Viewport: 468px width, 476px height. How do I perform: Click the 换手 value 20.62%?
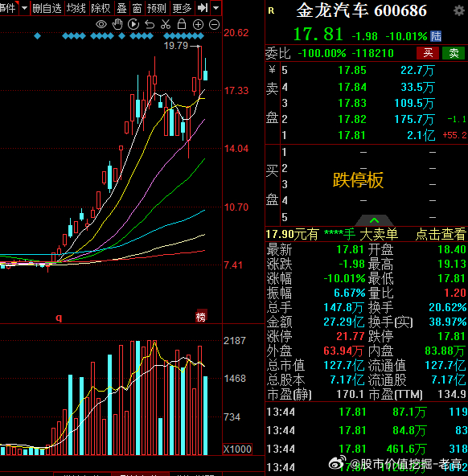448,307
